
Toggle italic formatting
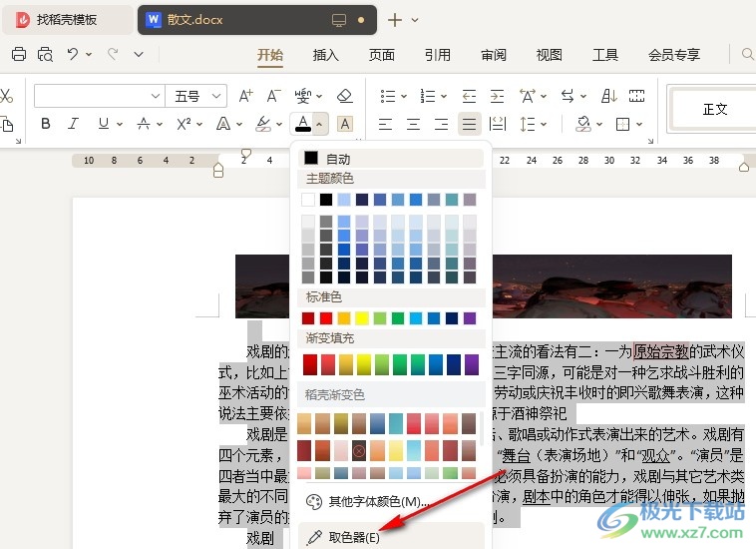point(74,125)
